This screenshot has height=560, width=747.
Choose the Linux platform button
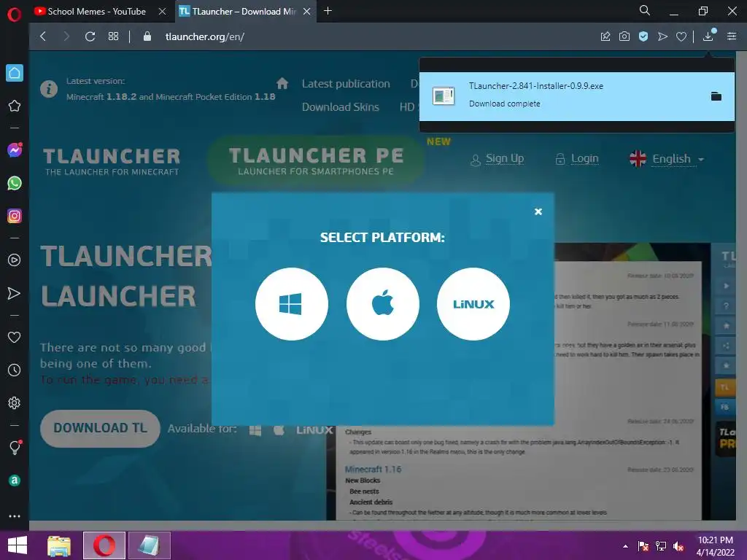click(473, 304)
